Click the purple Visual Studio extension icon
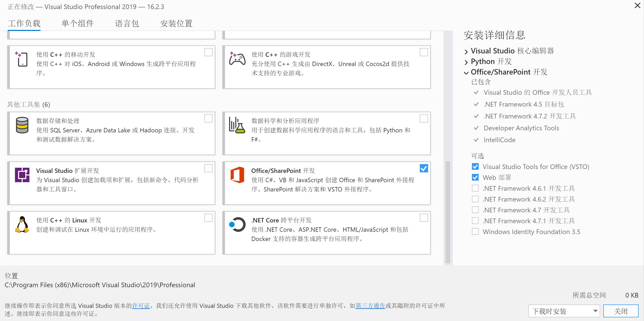 point(22,175)
